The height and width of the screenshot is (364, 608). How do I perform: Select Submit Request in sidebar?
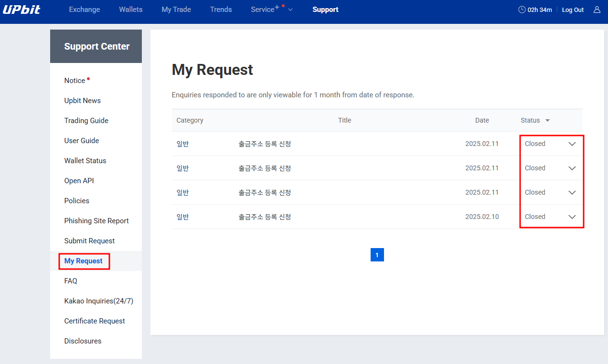pyautogui.click(x=89, y=241)
